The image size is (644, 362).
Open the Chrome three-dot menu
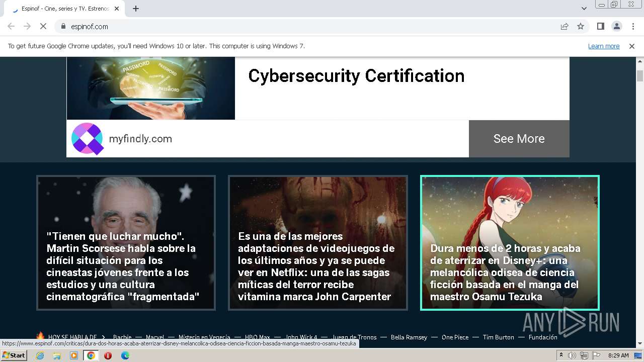632,26
